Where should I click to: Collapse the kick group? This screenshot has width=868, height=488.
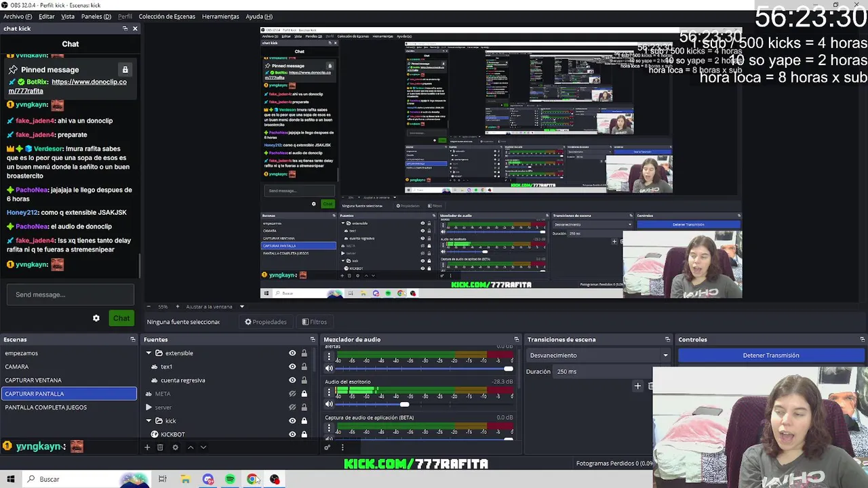point(149,421)
